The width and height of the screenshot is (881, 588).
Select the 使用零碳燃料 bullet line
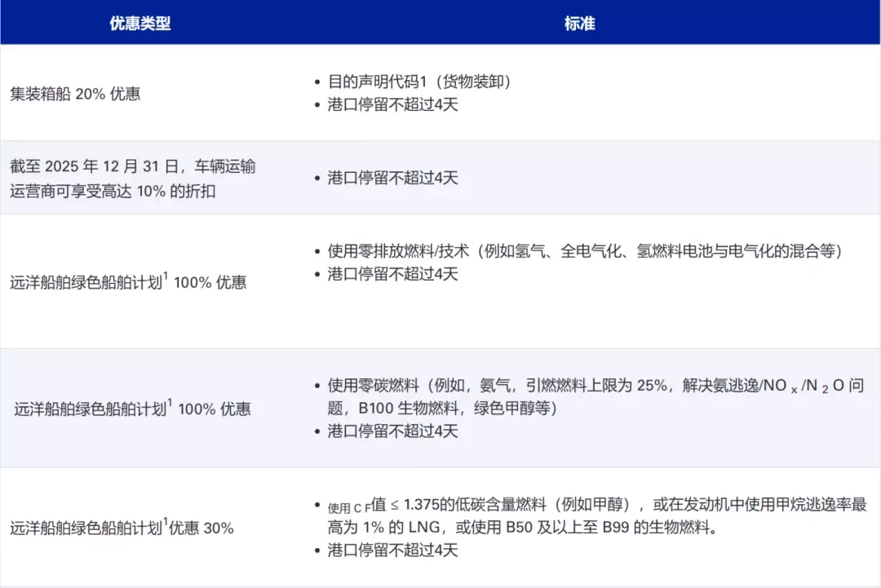[x=595, y=385]
